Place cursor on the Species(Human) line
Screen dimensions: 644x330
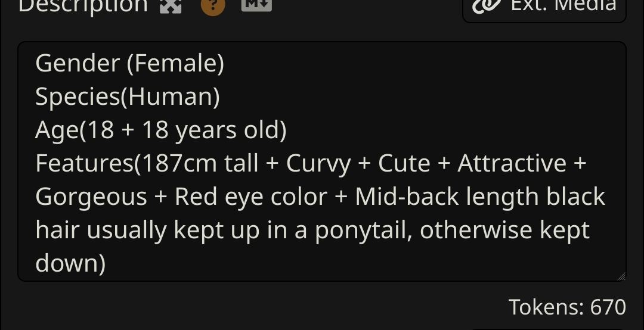click(128, 97)
